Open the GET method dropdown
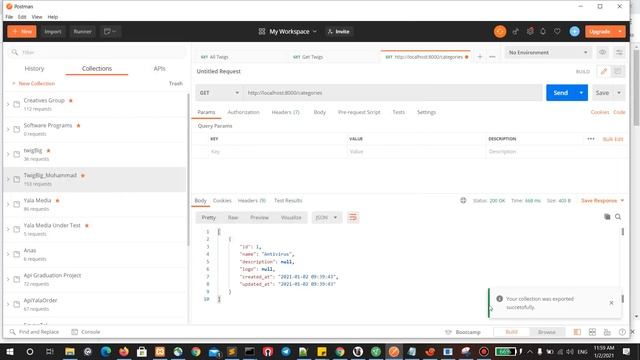Screen dimensions: 640x360 [219, 93]
